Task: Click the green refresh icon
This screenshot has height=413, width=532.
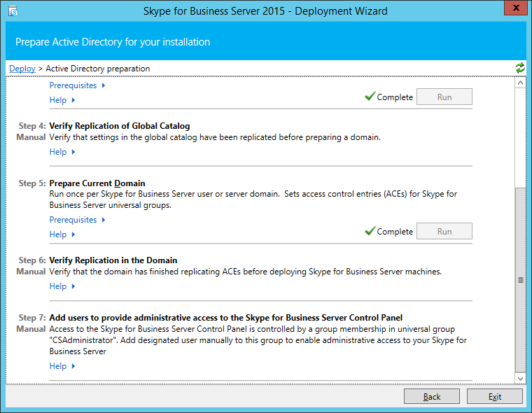Action: pyautogui.click(x=520, y=68)
